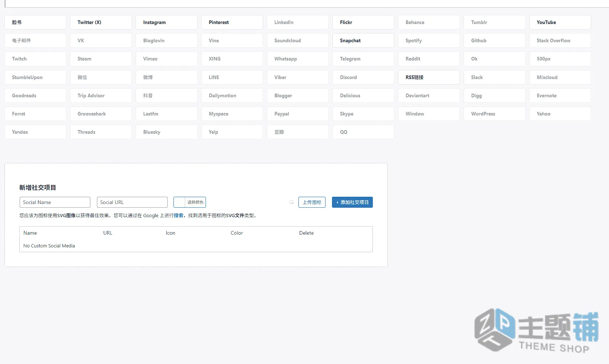This screenshot has height=364, width=609.
Task: Enable the 抖音 social item
Action: tap(167, 95)
